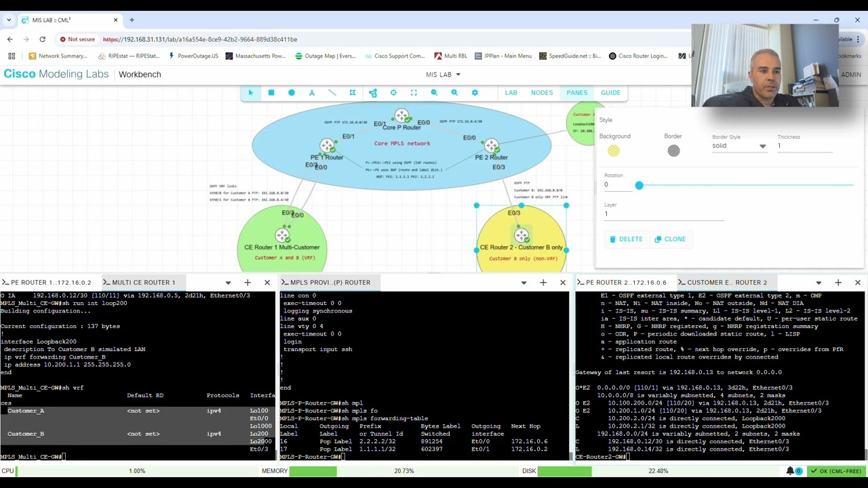Open the NODES menu
The width and height of the screenshot is (868, 488).
click(542, 93)
